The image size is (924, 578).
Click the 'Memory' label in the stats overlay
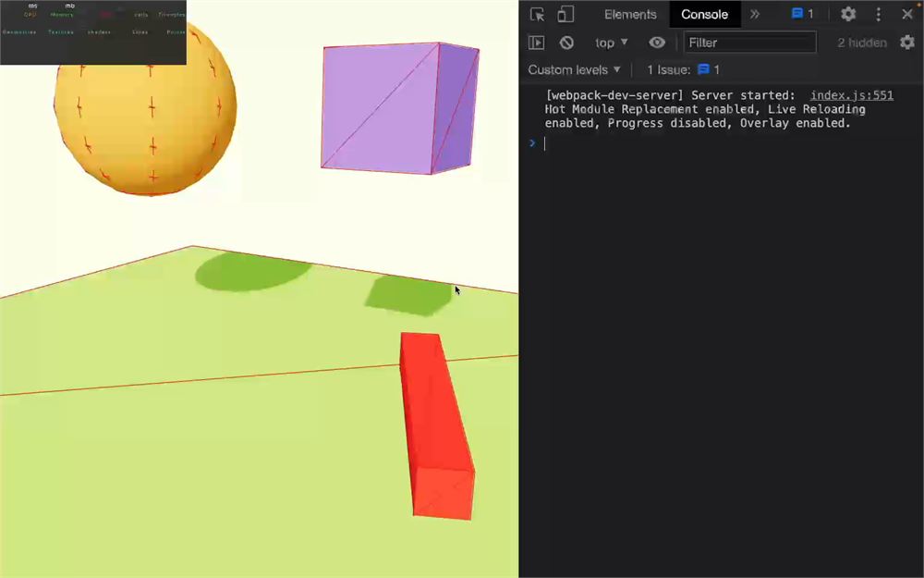[61, 14]
